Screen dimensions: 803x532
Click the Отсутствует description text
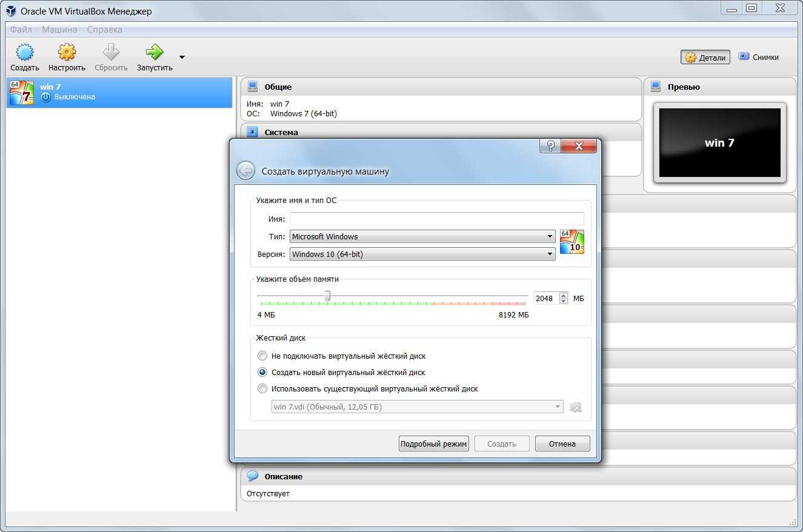[x=268, y=493]
